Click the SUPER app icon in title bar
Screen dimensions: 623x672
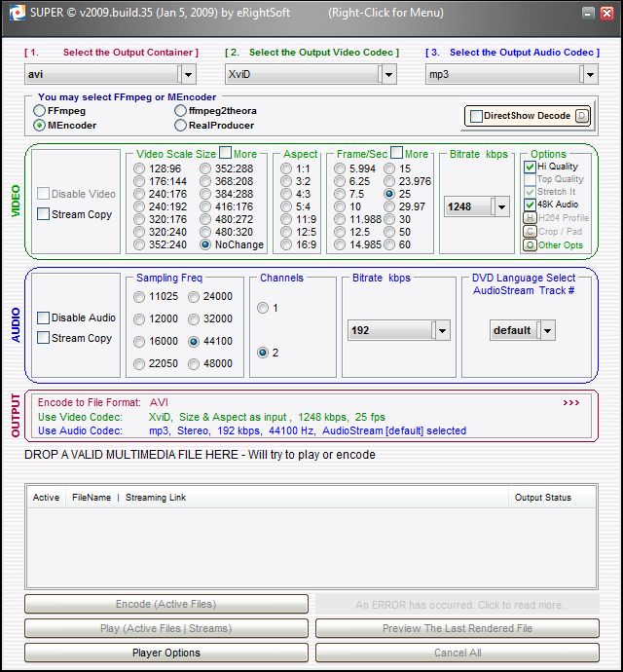pos(18,13)
